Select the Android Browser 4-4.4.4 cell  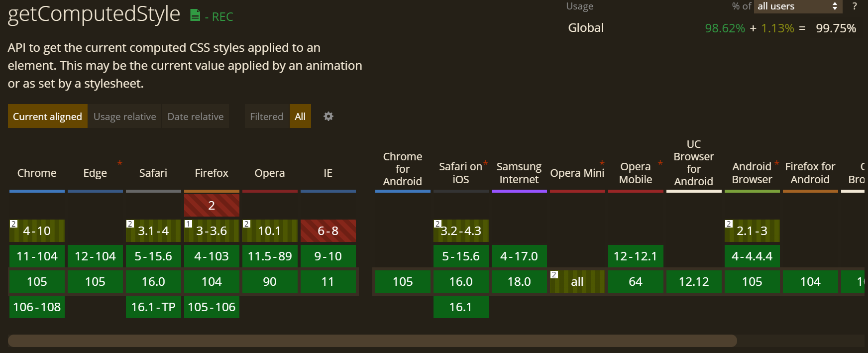click(752, 256)
